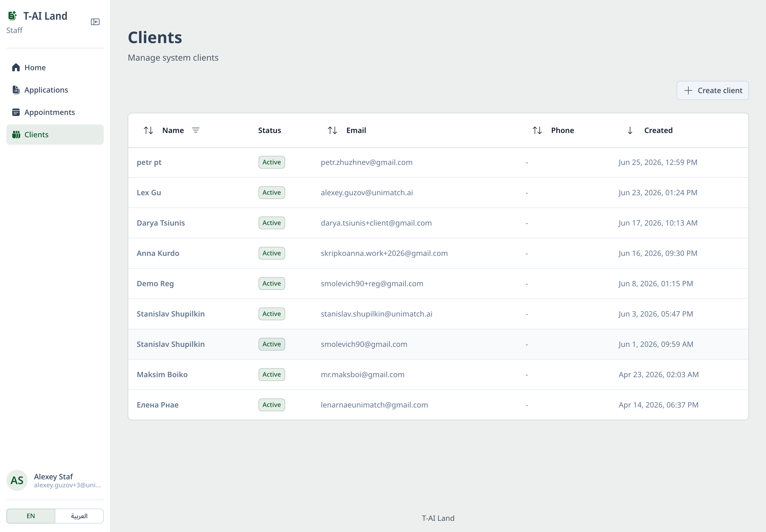Switch language to Arabic

pos(79,516)
